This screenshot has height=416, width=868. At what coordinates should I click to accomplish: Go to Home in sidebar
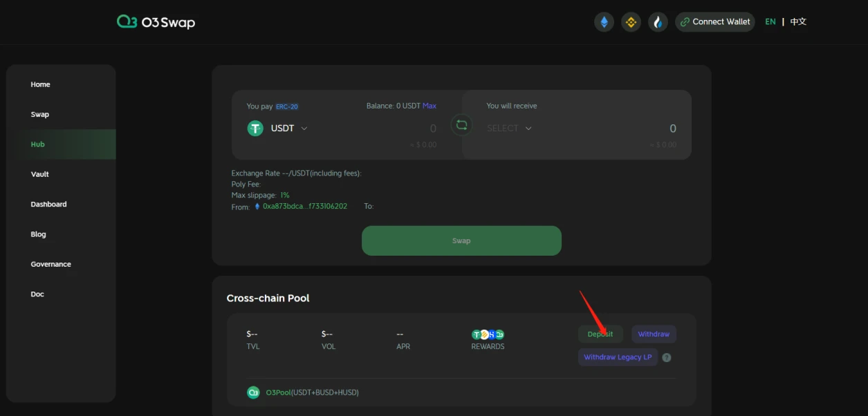pos(40,84)
